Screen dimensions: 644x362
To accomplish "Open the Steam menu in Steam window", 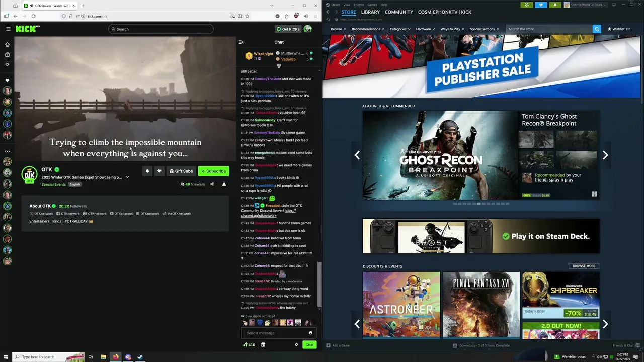I will pos(336,5).
